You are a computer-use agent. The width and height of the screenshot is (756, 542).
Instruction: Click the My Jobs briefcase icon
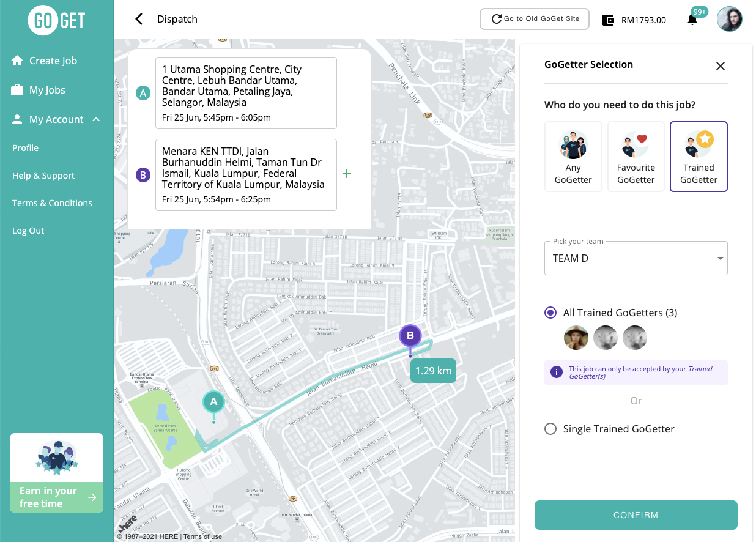17,90
